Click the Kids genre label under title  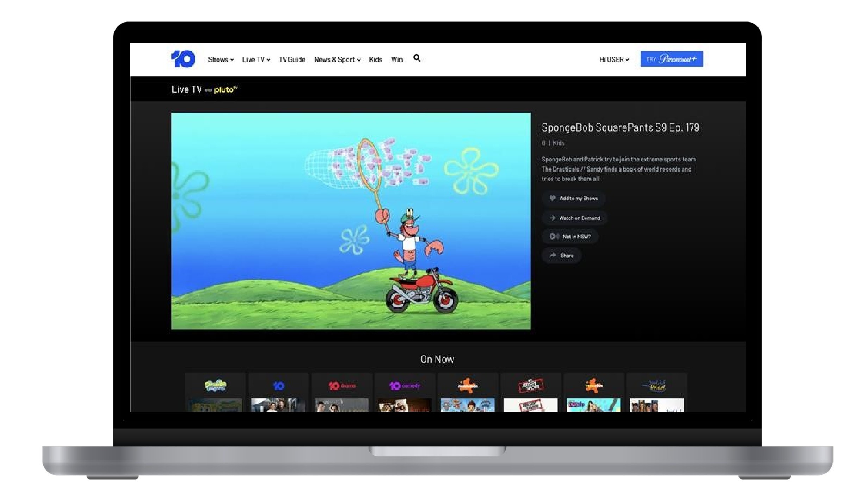click(559, 143)
